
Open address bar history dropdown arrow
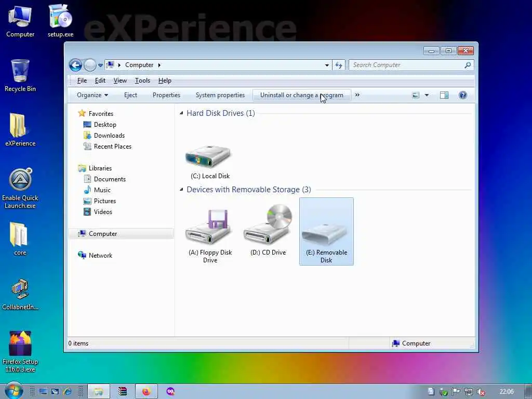click(327, 65)
